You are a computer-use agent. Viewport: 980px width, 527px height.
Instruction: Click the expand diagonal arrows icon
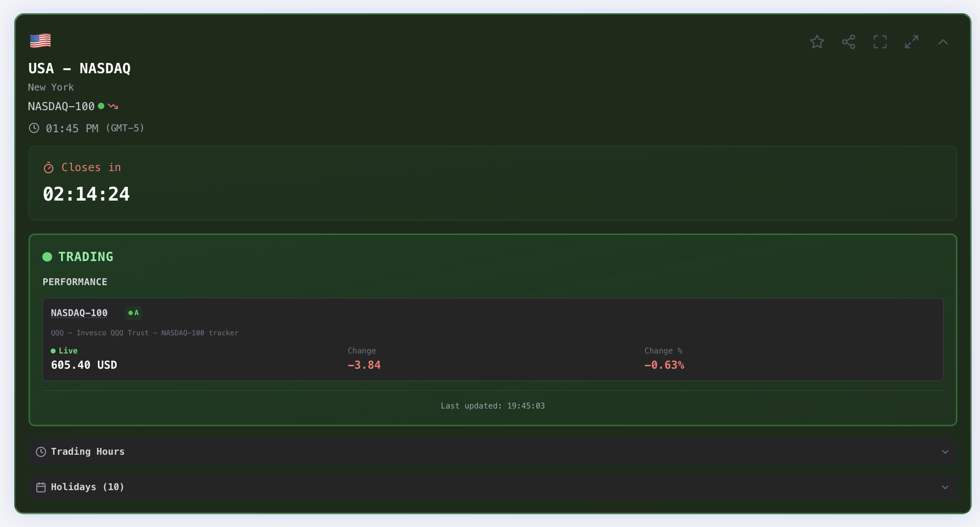click(911, 42)
